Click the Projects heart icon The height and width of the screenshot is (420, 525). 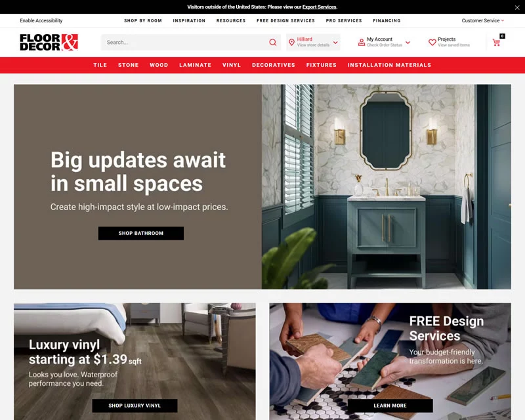click(x=432, y=43)
